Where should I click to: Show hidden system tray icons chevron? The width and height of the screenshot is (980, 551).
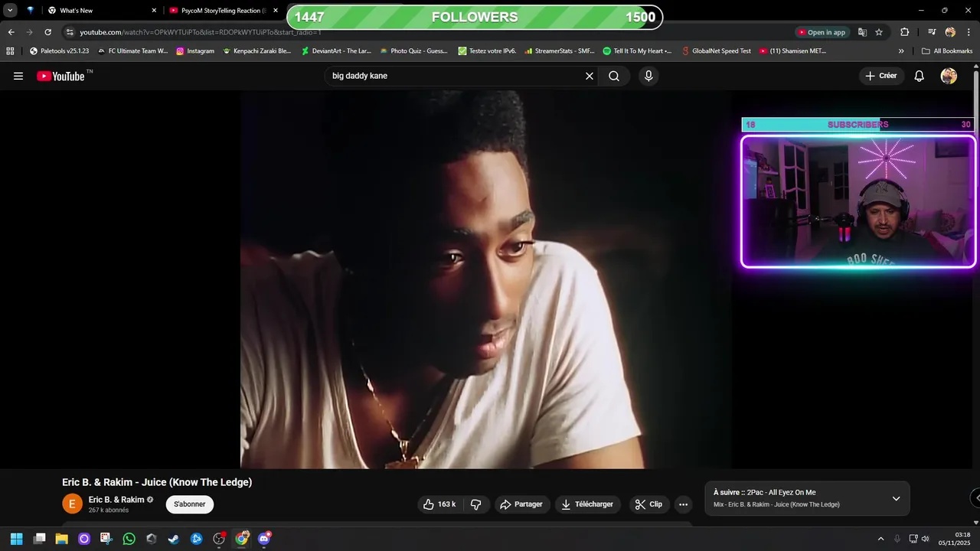coord(880,539)
